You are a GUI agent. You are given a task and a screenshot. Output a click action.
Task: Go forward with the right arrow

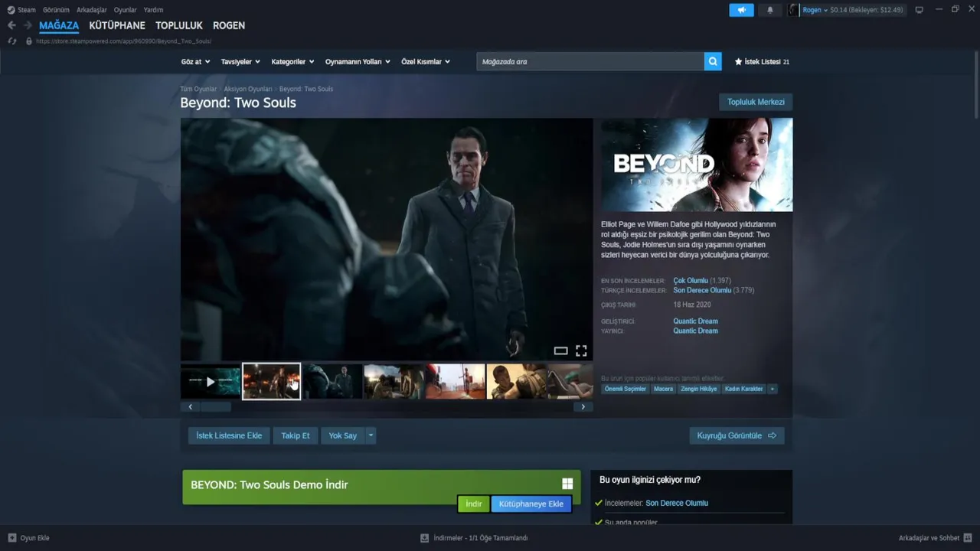[x=28, y=25]
